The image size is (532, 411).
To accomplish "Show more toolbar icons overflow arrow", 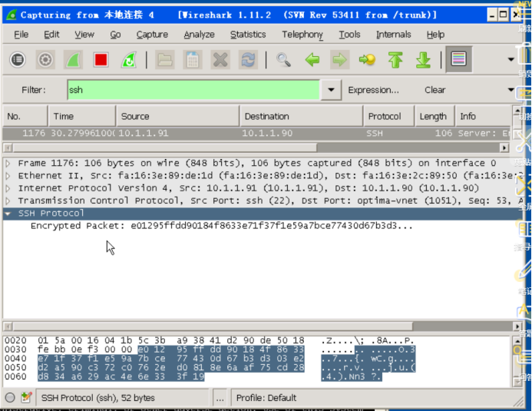I will (511, 59).
